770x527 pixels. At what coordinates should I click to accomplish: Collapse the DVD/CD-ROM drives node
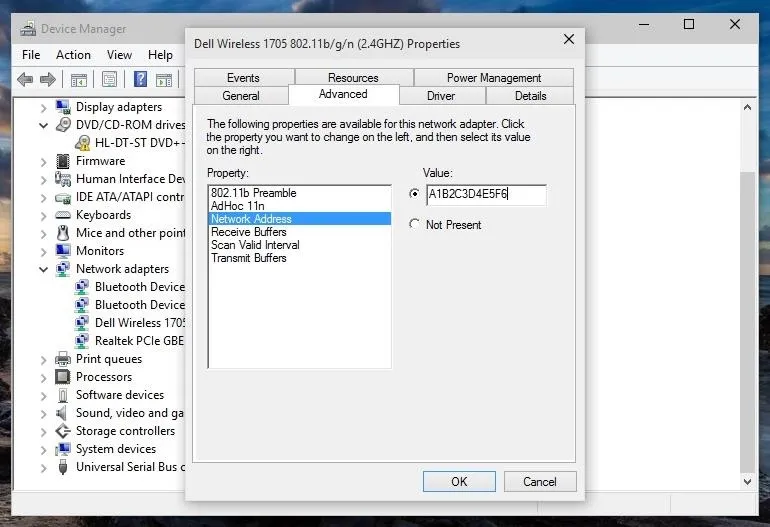pyautogui.click(x=44, y=125)
